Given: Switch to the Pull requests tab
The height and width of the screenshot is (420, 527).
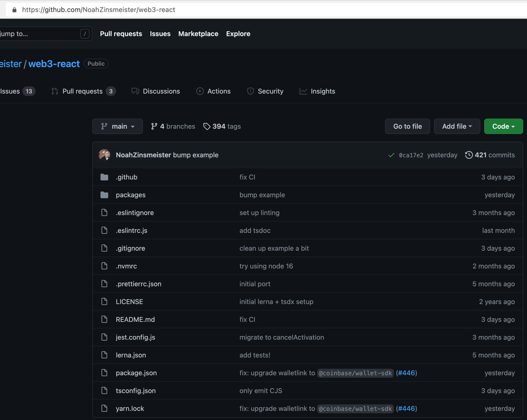Looking at the screenshot, I should tap(83, 91).
